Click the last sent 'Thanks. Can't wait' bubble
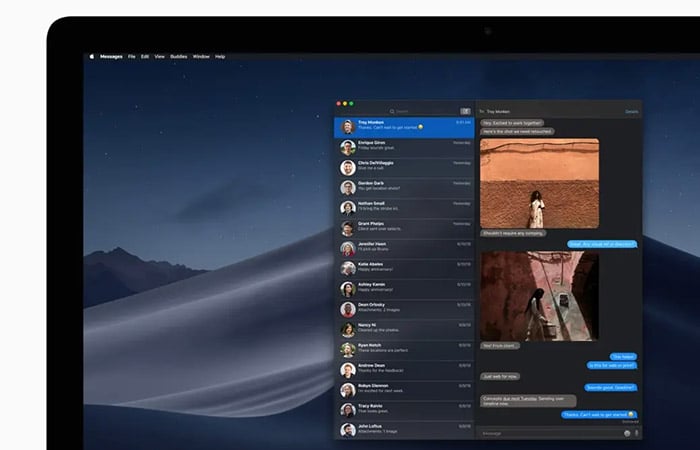The width and height of the screenshot is (700, 450). pos(599,415)
